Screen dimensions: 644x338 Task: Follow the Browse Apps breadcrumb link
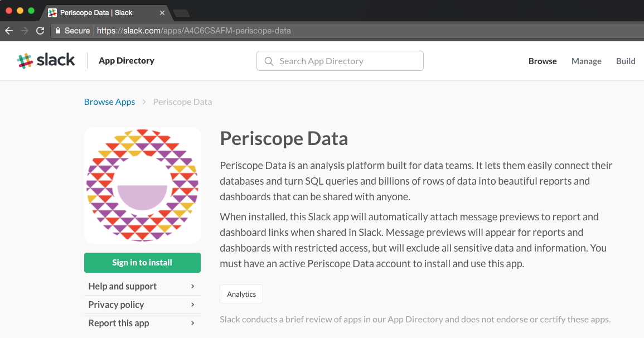(109, 102)
